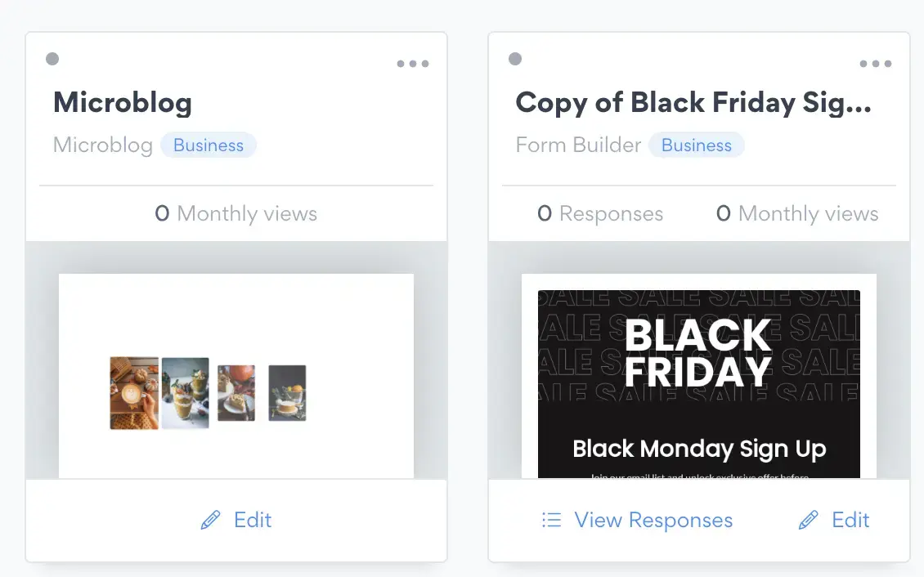Open the Microblog project title

tap(123, 102)
